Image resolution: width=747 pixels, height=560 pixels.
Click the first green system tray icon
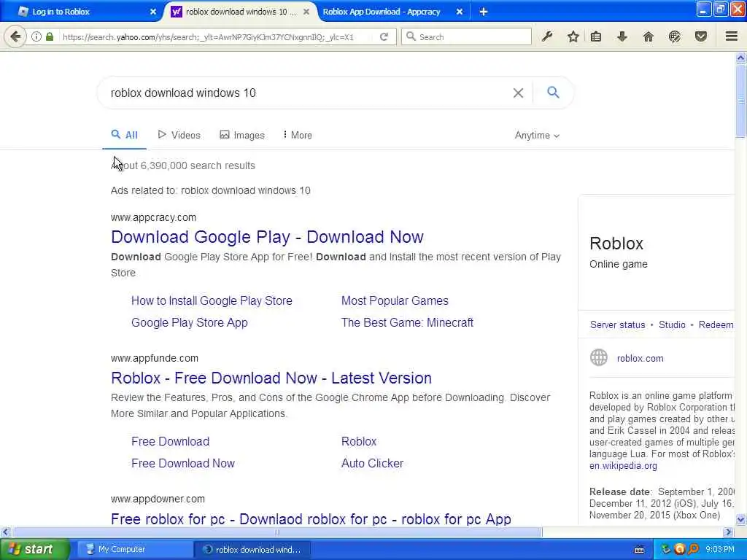coord(667,549)
